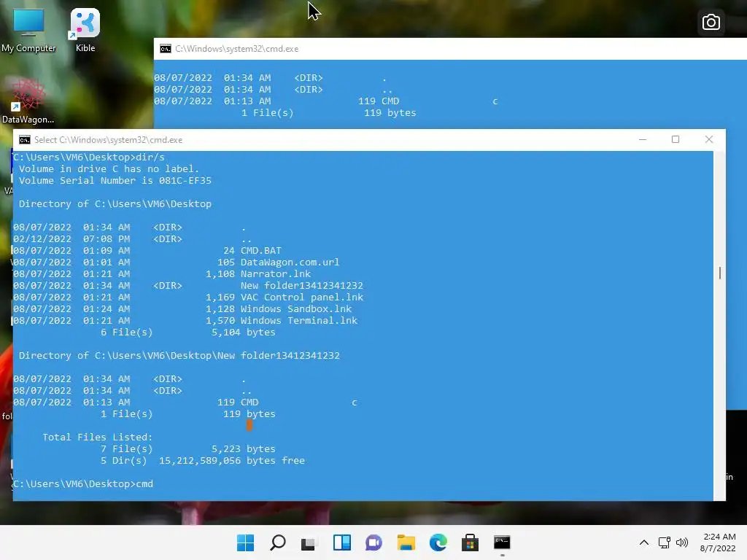Screen dimensions: 747x560
Task: Show hidden system tray icons
Action: point(643,542)
